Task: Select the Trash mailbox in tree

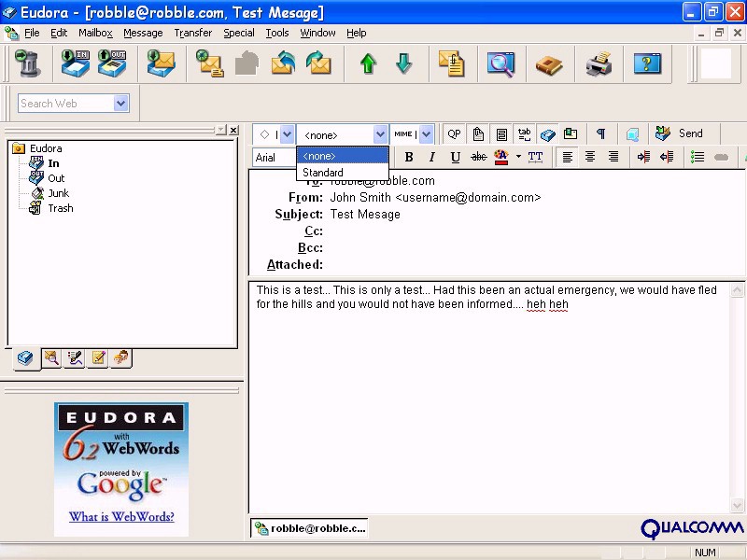Action: (x=60, y=208)
